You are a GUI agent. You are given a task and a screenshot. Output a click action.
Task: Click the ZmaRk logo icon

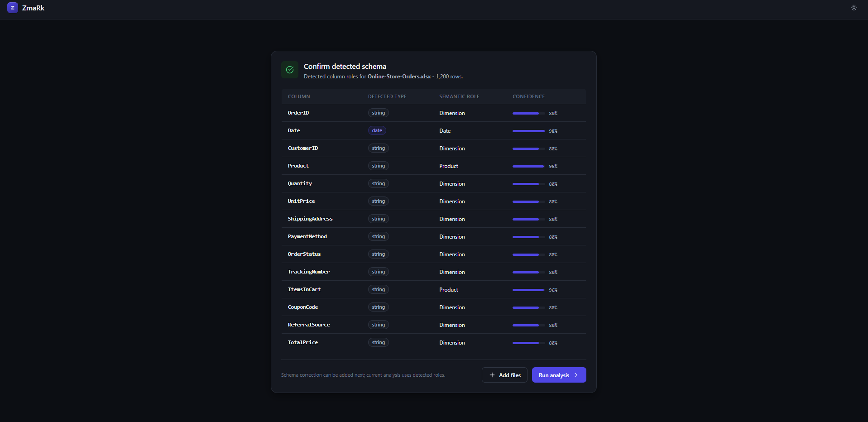coord(13,8)
